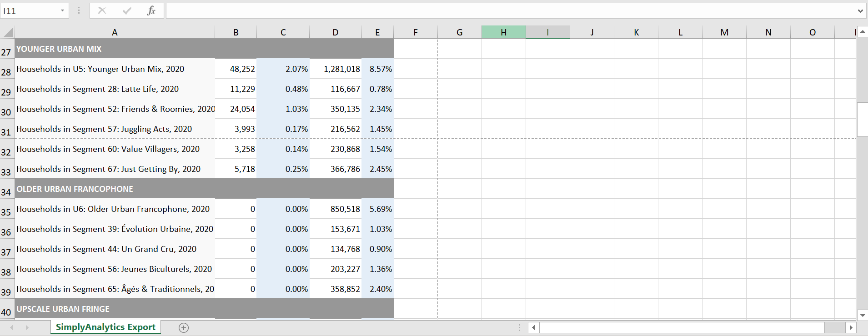Expand the formula bar

click(x=860, y=11)
